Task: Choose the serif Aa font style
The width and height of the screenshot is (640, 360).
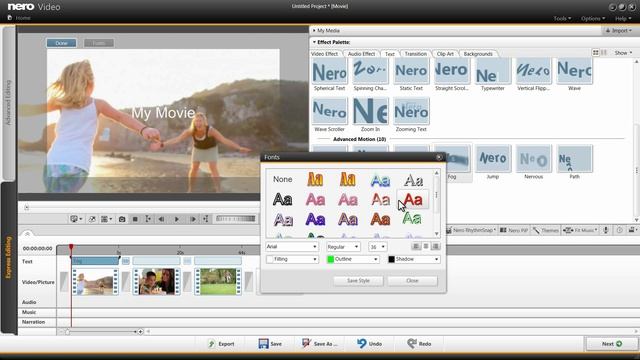Action: tap(413, 180)
